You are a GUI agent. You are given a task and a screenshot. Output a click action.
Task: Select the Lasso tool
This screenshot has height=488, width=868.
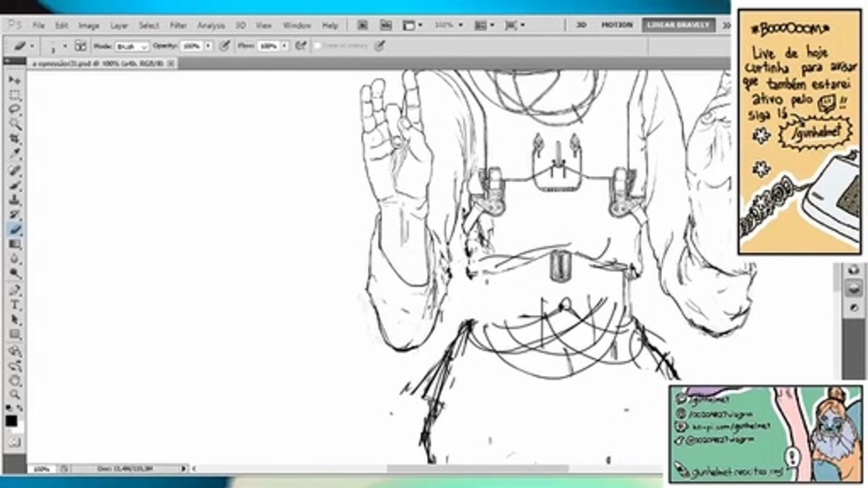15,109
